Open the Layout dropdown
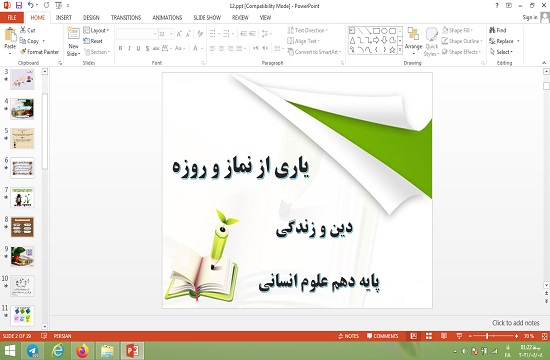 (96, 30)
